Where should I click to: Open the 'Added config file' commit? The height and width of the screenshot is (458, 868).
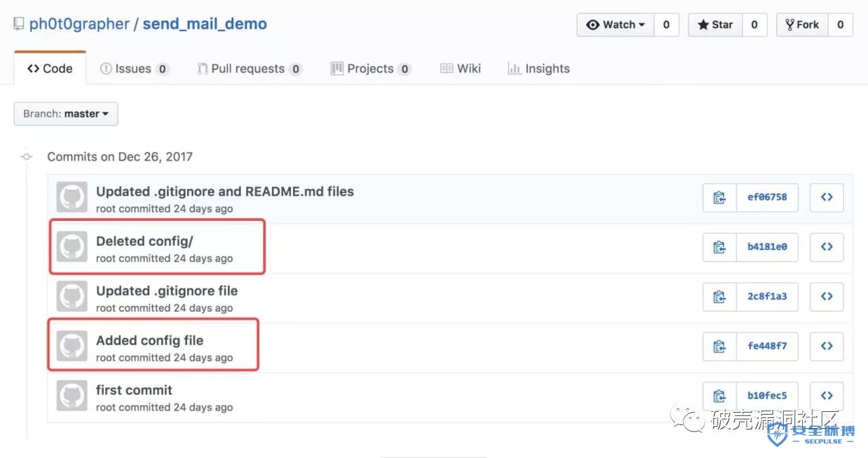tap(150, 340)
